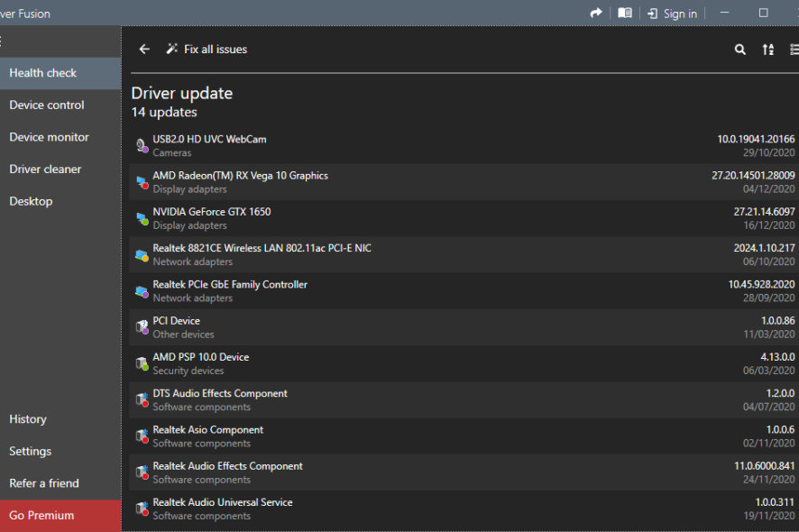Click the Driver update heading

pos(182,93)
